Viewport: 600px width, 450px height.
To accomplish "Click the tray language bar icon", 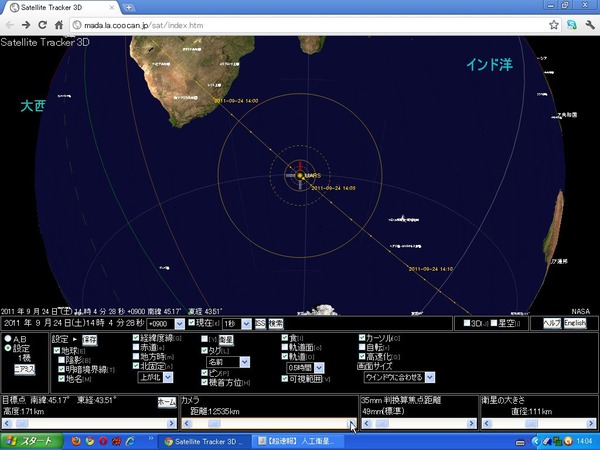I will (x=520, y=442).
